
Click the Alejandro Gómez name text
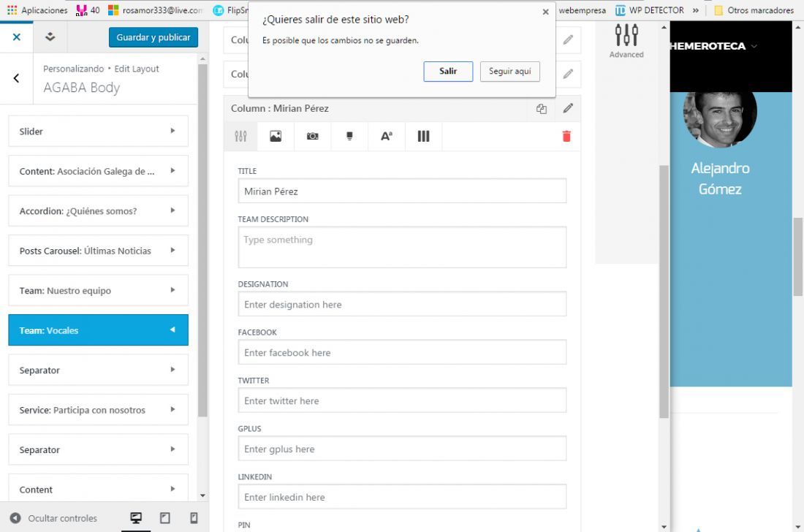point(720,178)
